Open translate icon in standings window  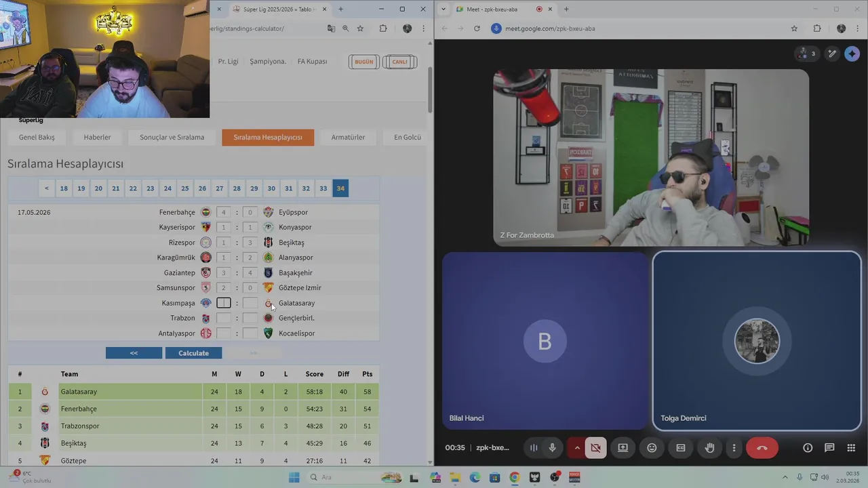(331, 28)
